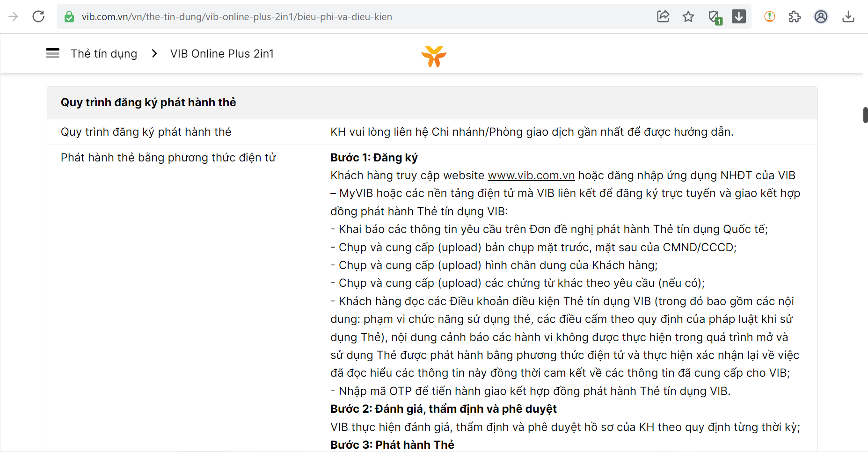Open the www.vib.com.vn hyperlink
This screenshot has width=868, height=452.
(531, 175)
